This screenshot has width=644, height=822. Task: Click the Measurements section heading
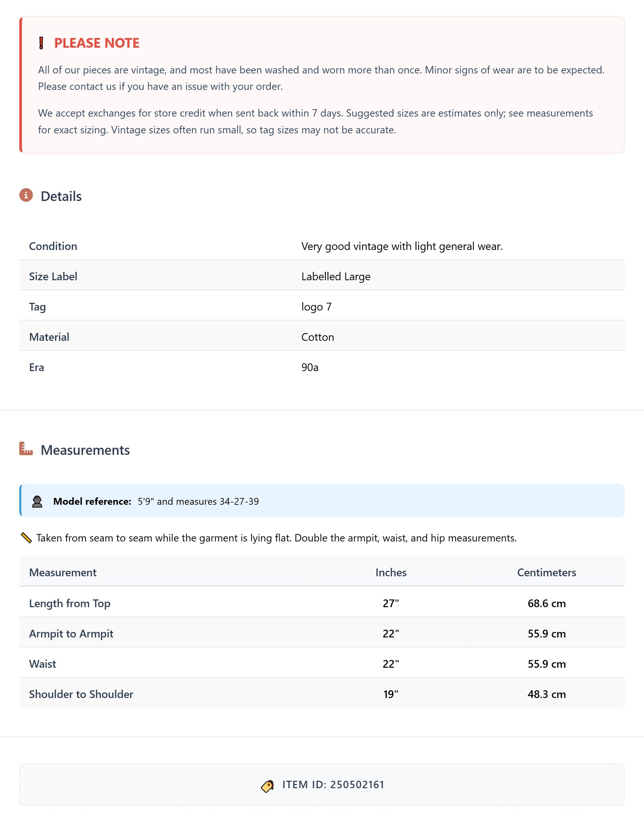point(85,450)
